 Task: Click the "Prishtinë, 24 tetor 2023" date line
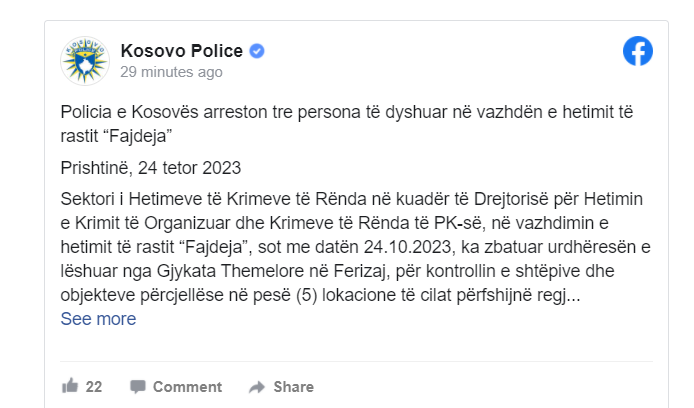(151, 167)
